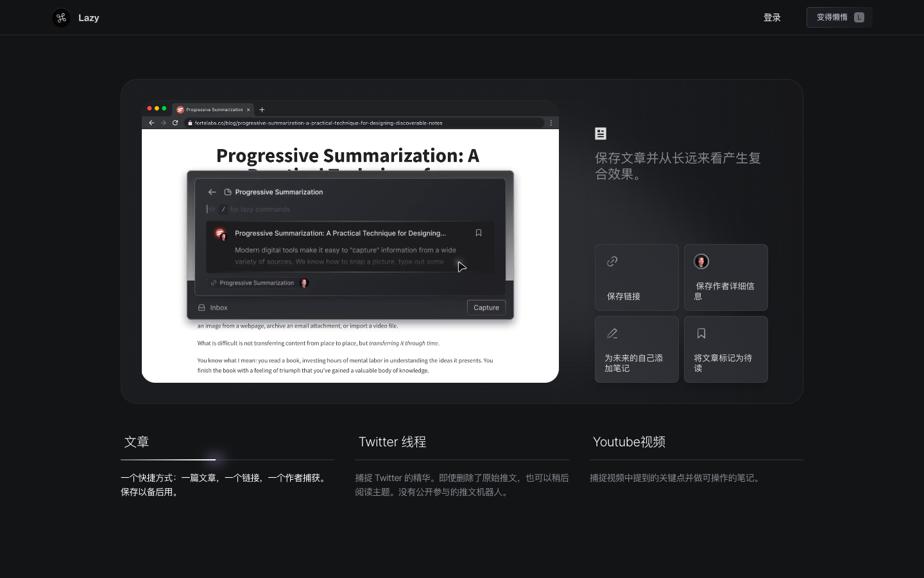Click the Twitter 线程 description paragraph
This screenshot has height=578, width=924.
[x=462, y=485]
